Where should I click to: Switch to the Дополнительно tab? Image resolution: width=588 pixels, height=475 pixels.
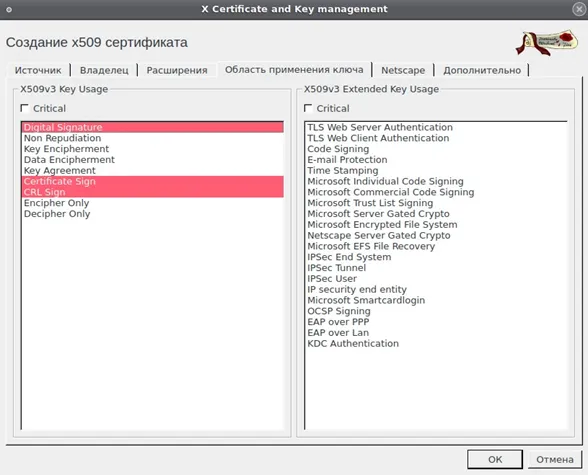tap(482, 70)
